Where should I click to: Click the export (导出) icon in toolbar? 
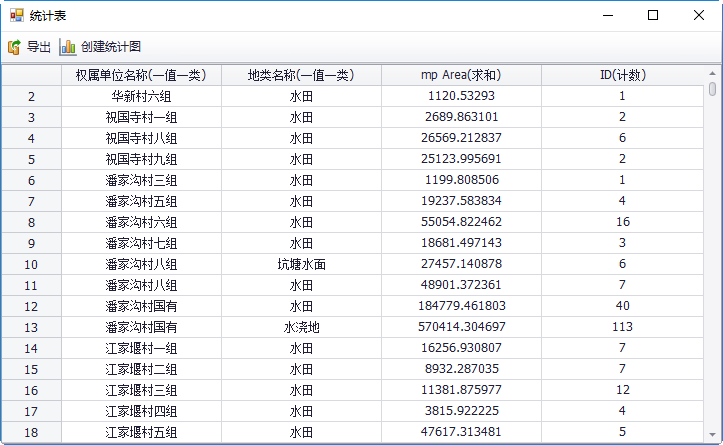pyautogui.click(x=15, y=47)
